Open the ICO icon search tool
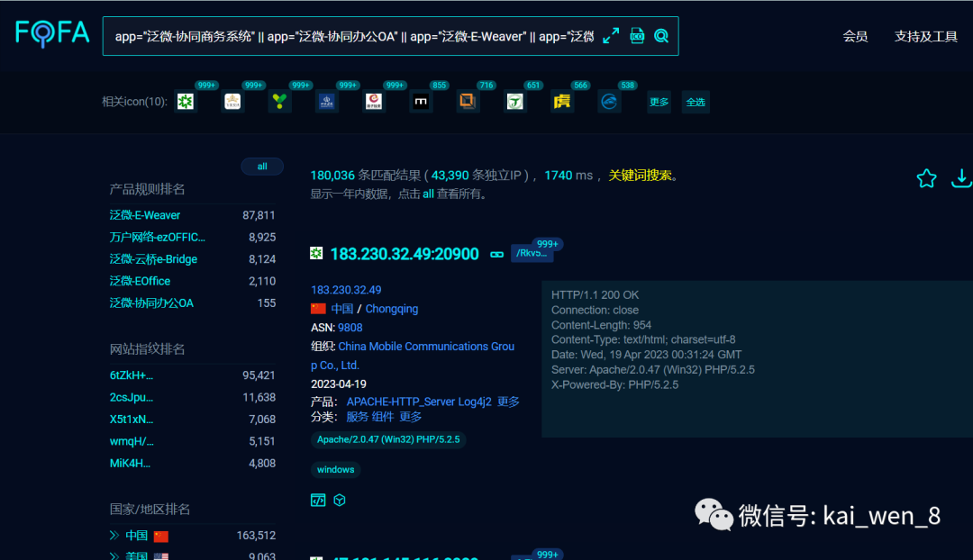Screen dimensions: 973x560 tap(637, 36)
